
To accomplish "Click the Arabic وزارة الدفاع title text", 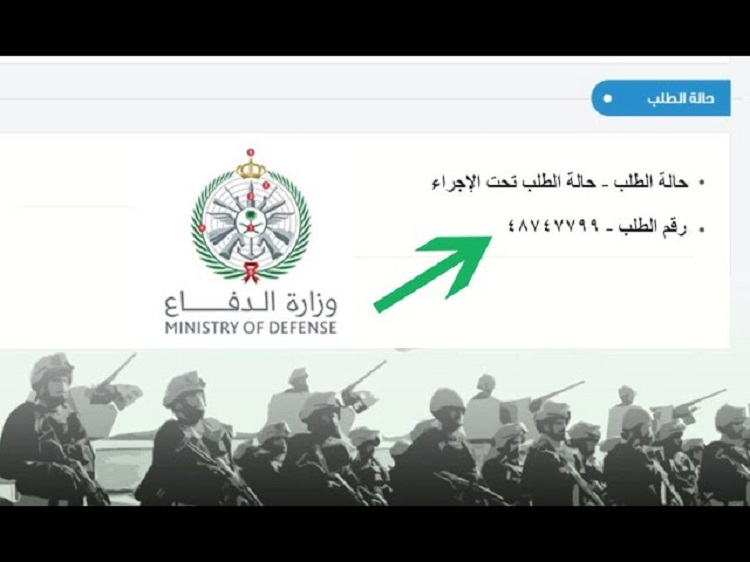I will coord(251,304).
